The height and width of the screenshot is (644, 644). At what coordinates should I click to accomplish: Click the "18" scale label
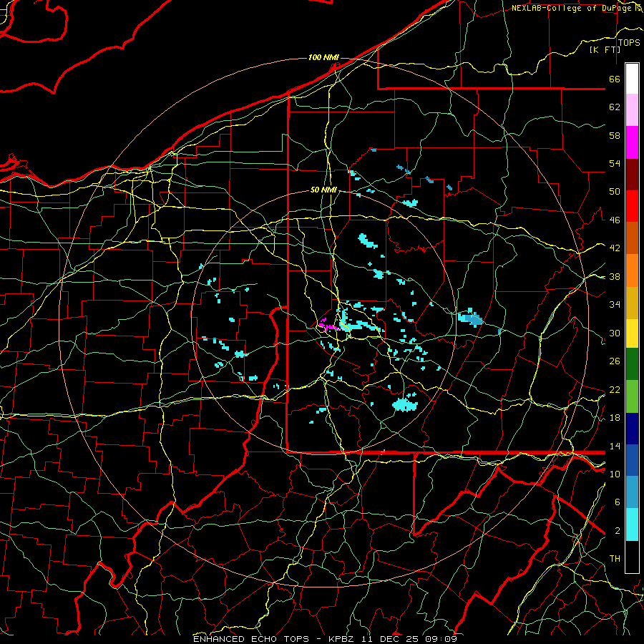click(615, 418)
